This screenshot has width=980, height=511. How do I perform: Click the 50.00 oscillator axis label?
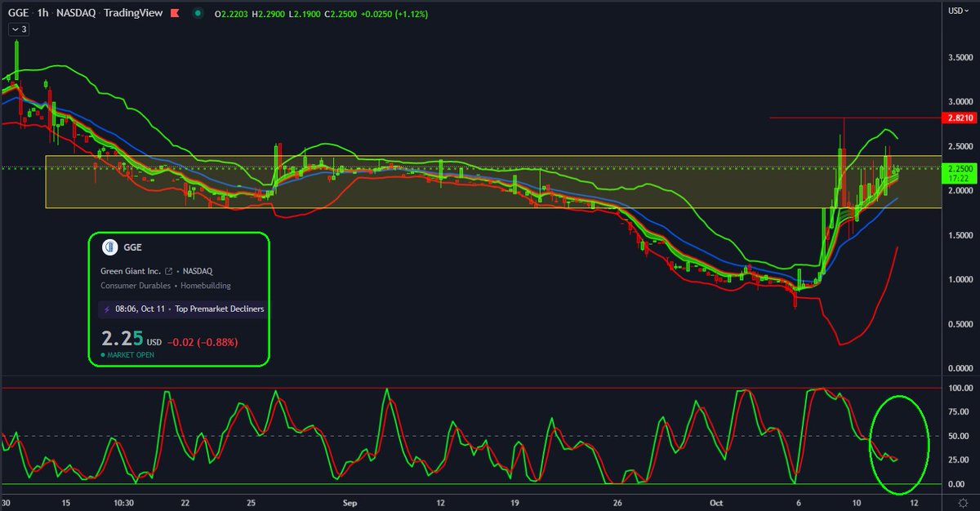[x=960, y=437]
